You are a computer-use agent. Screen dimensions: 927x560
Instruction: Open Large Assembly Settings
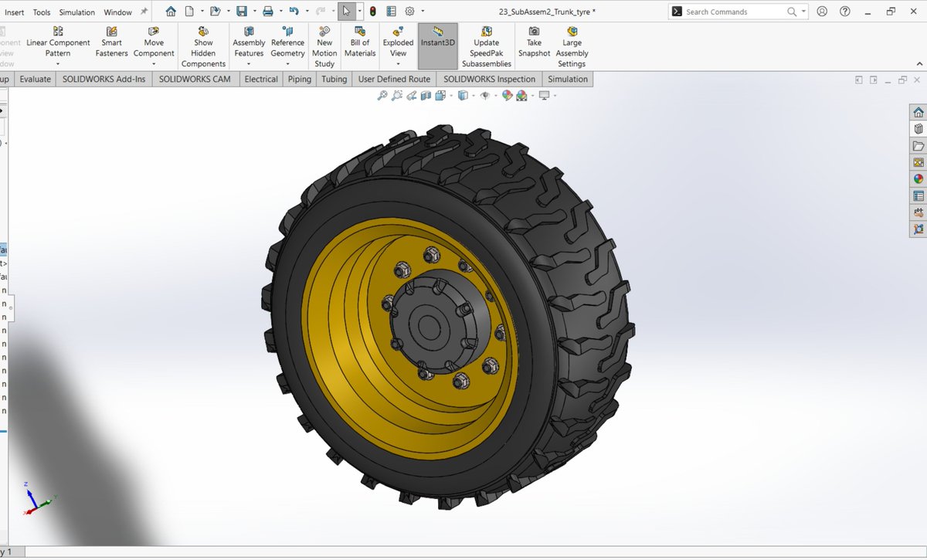572,47
